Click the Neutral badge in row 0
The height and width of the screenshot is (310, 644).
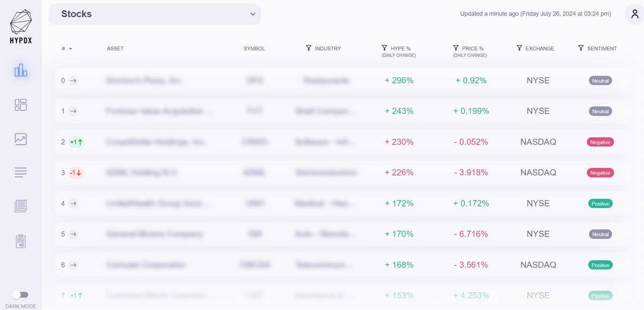click(601, 80)
